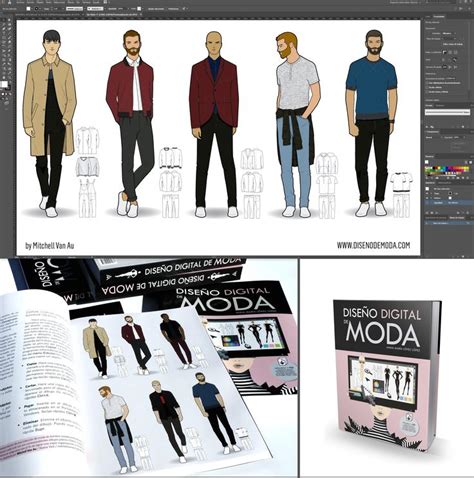Toggle the first checkbox under Preferences in Properties
474x478 pixels.
[x=426, y=83]
